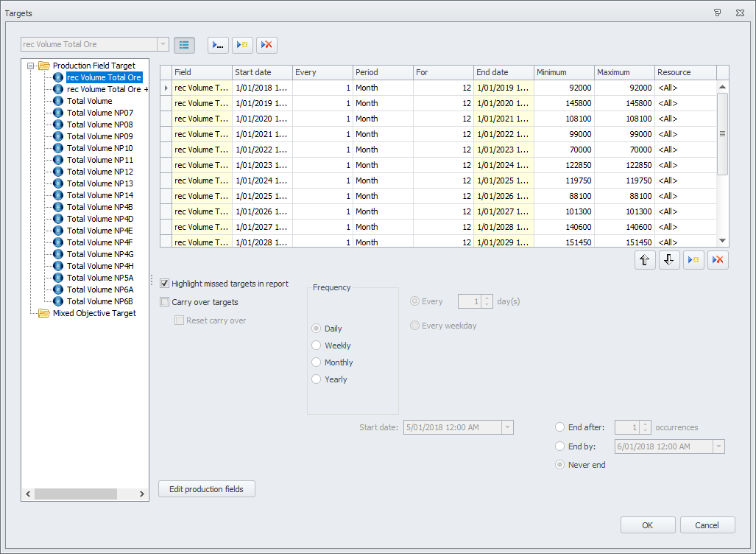The image size is (756, 554).
Task: Click delete icon below the target grid
Action: 718,259
